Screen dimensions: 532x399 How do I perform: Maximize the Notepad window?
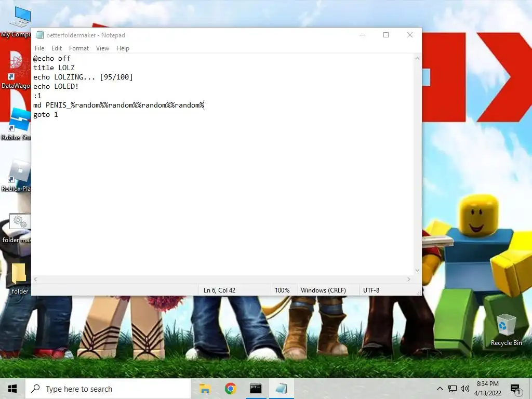386,35
